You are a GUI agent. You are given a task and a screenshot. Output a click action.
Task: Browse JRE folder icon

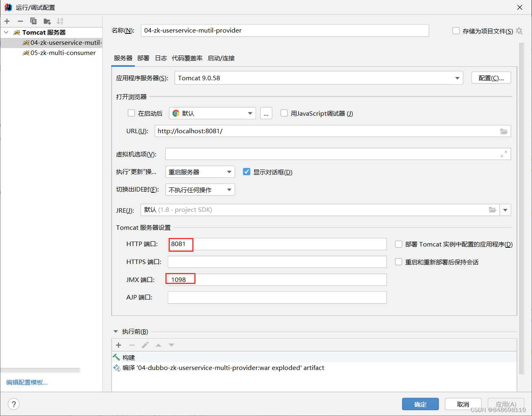click(x=492, y=210)
